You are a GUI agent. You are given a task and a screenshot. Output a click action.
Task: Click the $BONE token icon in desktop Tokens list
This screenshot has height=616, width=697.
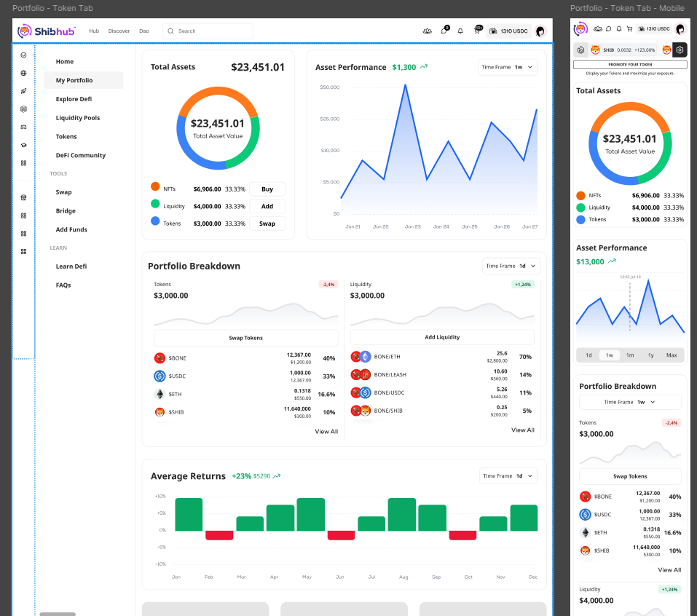(x=160, y=358)
